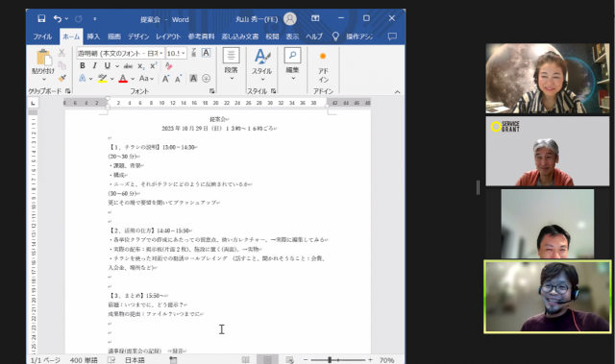Open the レイアウト tab

168,36
